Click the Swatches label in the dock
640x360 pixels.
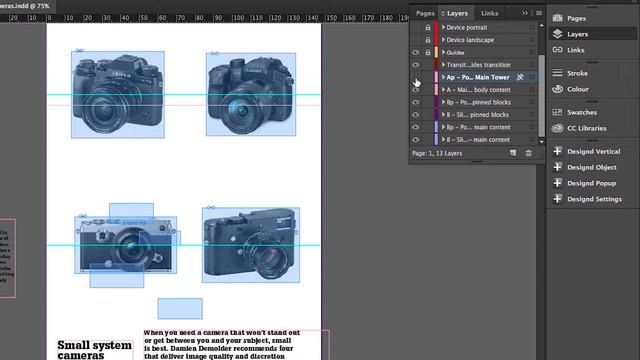[x=582, y=112]
